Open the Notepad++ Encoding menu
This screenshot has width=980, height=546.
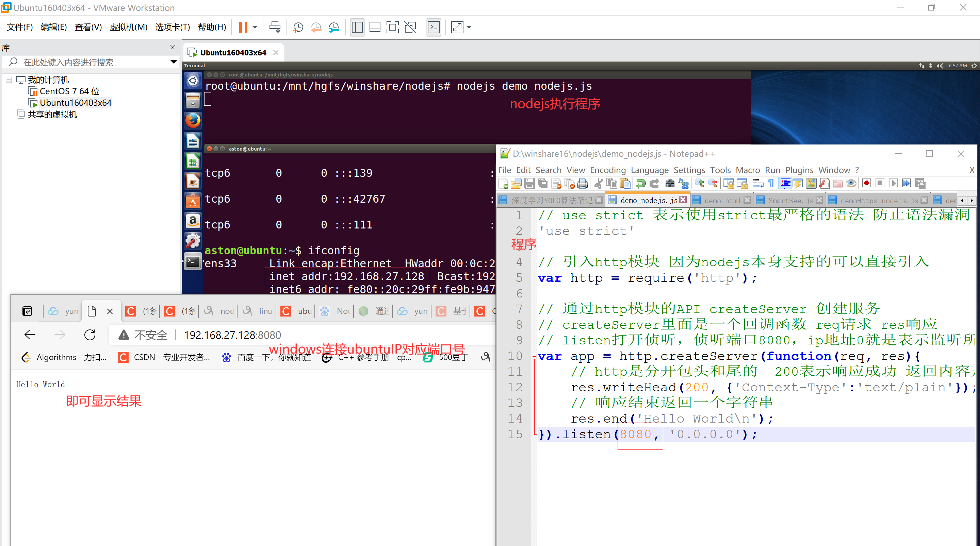point(607,170)
